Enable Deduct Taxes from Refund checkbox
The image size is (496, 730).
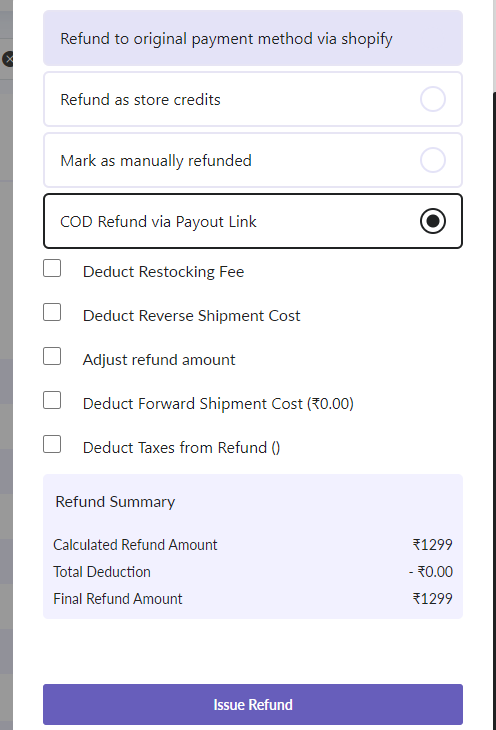pos(52,444)
